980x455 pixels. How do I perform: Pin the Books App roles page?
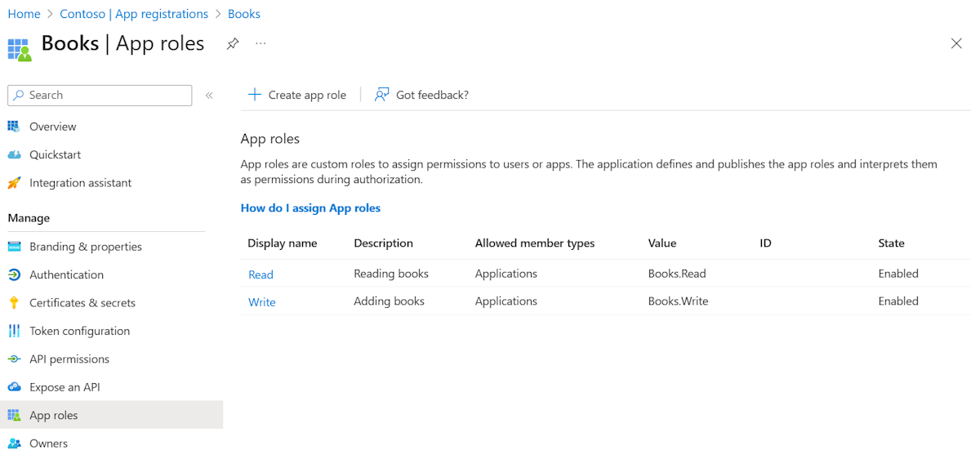point(233,44)
